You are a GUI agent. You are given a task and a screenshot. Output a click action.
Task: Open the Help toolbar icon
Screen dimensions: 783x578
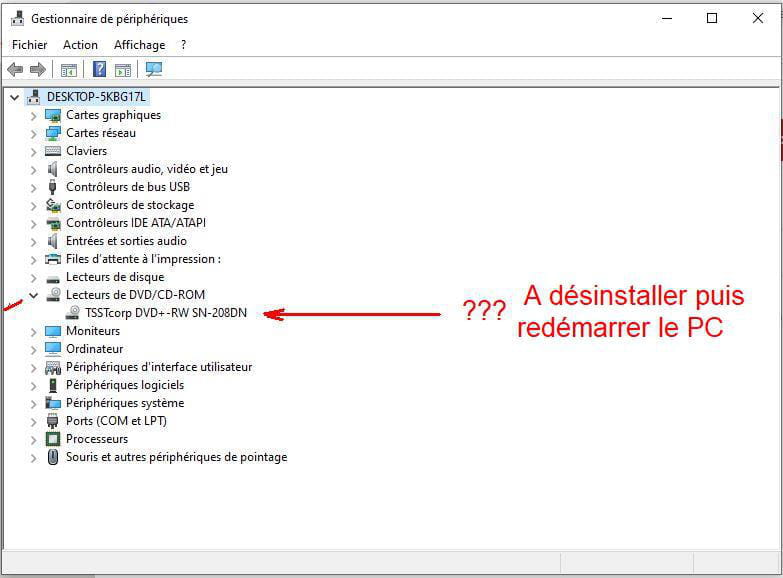[x=99, y=69]
